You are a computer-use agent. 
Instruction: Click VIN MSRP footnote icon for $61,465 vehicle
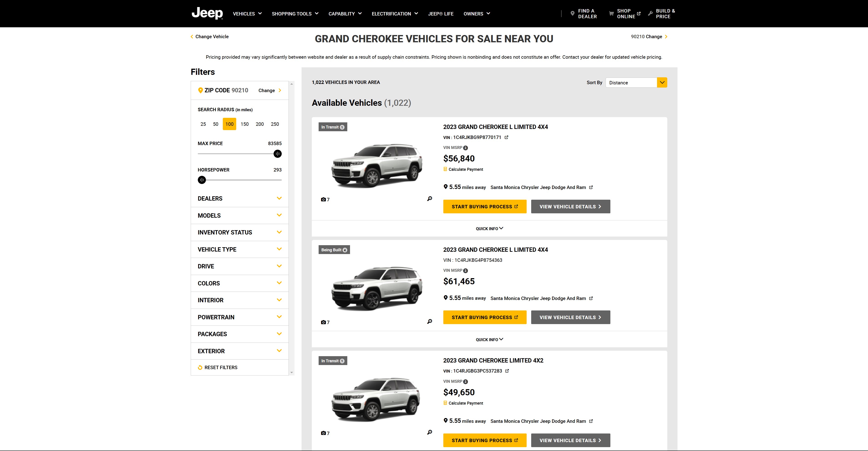tap(465, 271)
